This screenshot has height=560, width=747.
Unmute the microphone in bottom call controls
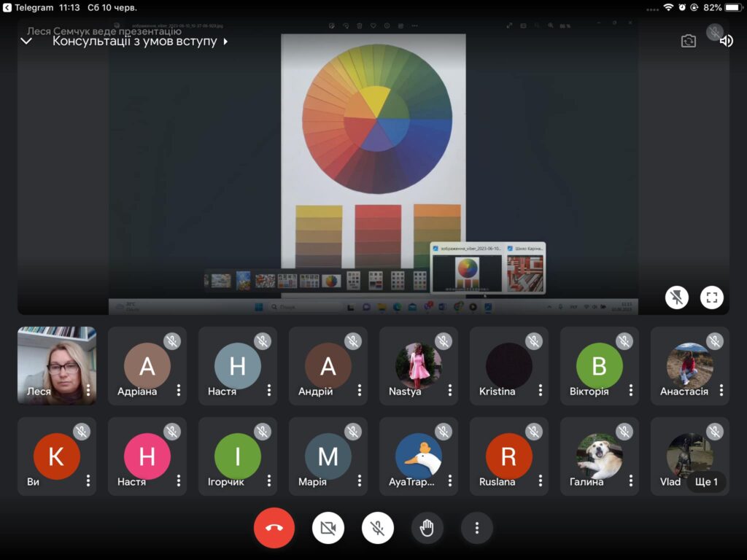pos(378,528)
